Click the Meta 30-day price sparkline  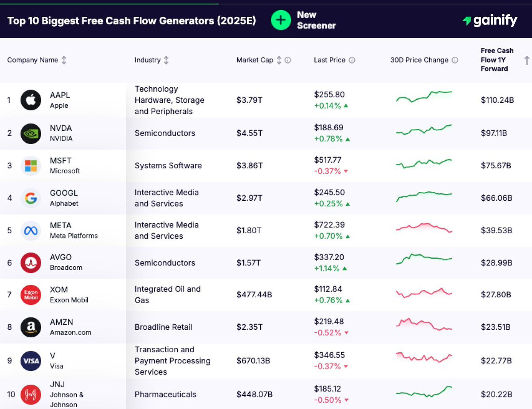pyautogui.click(x=424, y=228)
